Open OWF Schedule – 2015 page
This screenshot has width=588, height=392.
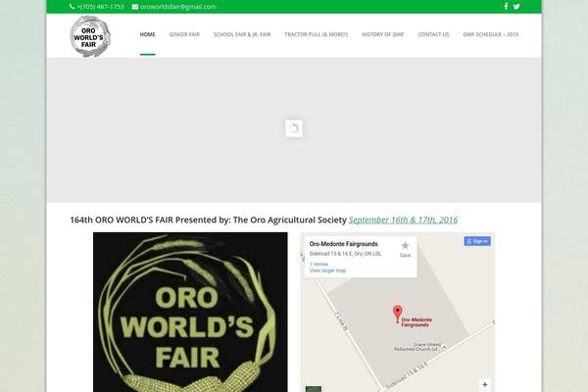coord(491,34)
